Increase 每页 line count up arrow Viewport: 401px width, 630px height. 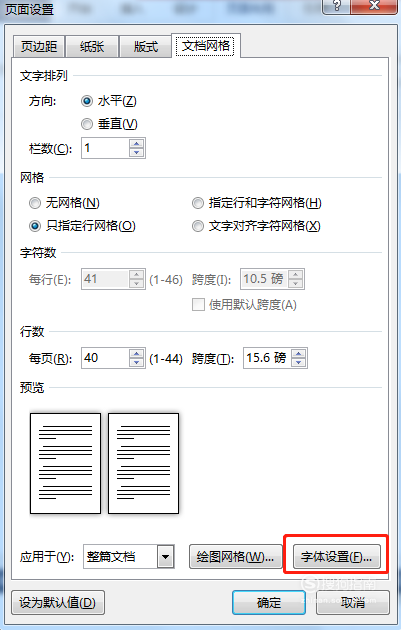137,354
